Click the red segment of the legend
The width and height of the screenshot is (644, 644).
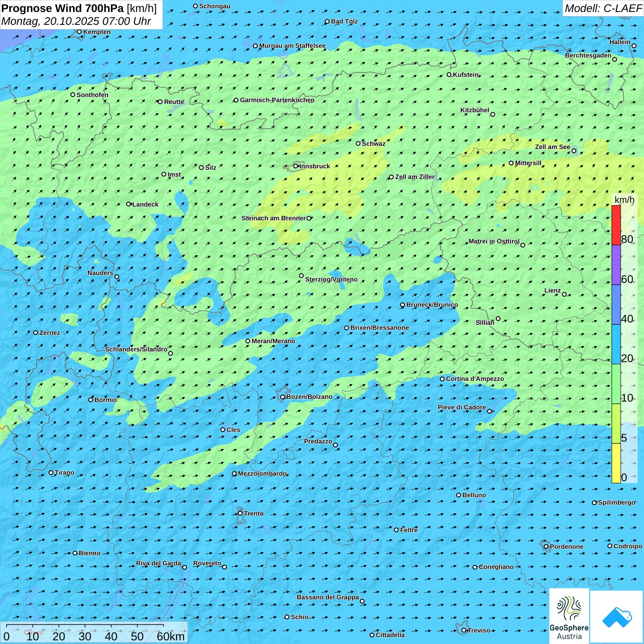point(616,225)
